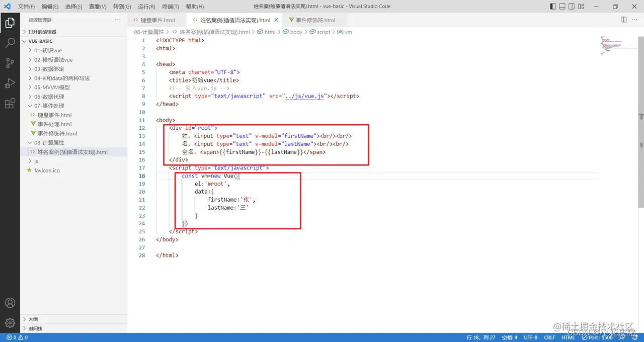
Task: Open the Explorer view in activity bar
Action: tap(10, 22)
